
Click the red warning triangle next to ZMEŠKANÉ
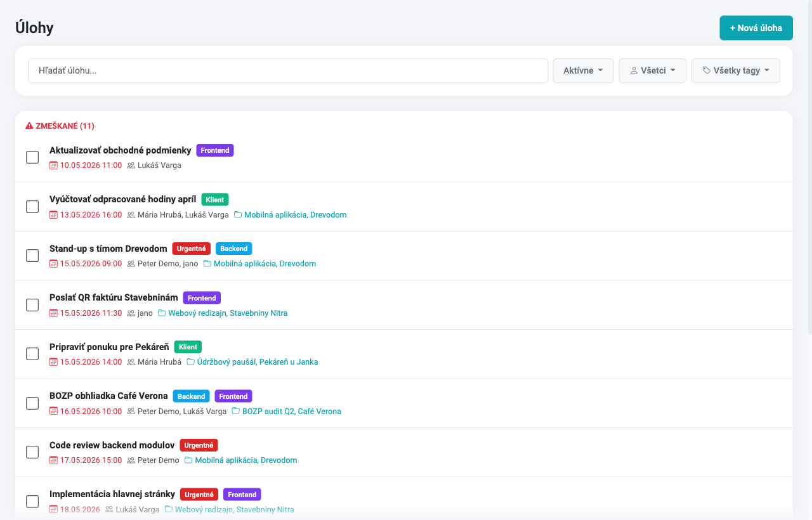tap(29, 126)
